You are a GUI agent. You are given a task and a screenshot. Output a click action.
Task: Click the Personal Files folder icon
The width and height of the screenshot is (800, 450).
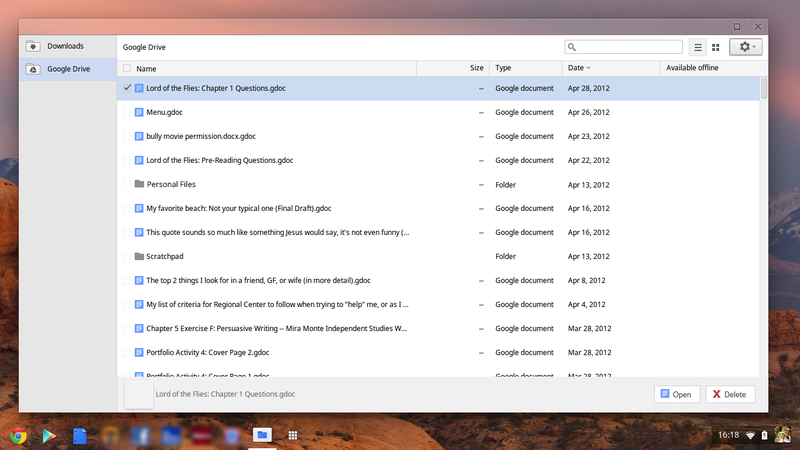pyautogui.click(x=139, y=184)
